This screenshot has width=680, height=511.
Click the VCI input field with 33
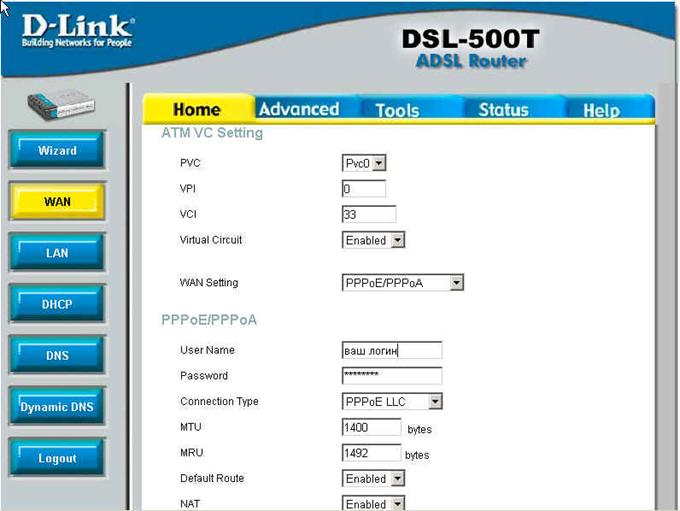[369, 214]
